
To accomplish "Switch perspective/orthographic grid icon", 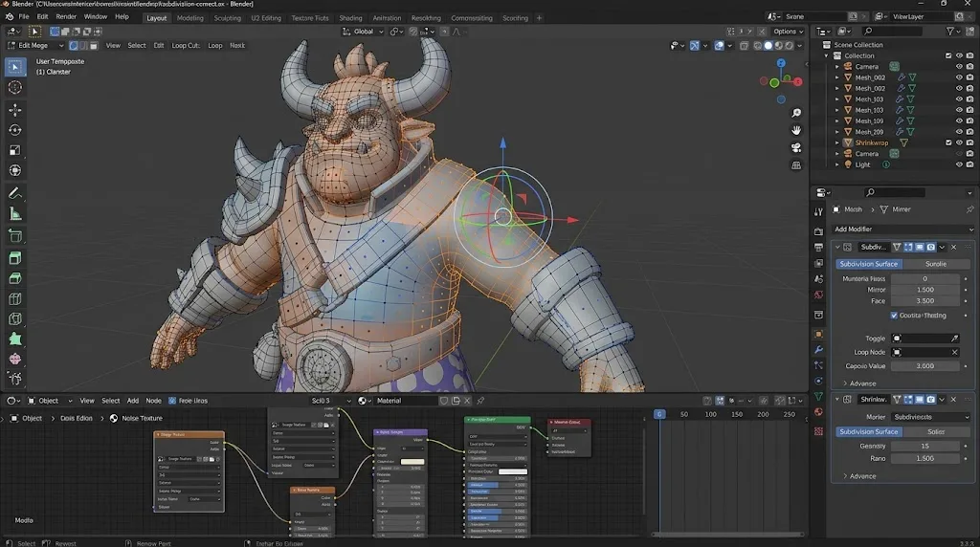I will click(x=796, y=165).
